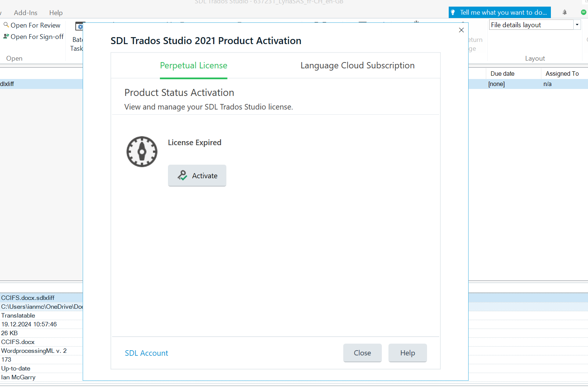
Task: Click the green user account avatar
Action: (584, 12)
